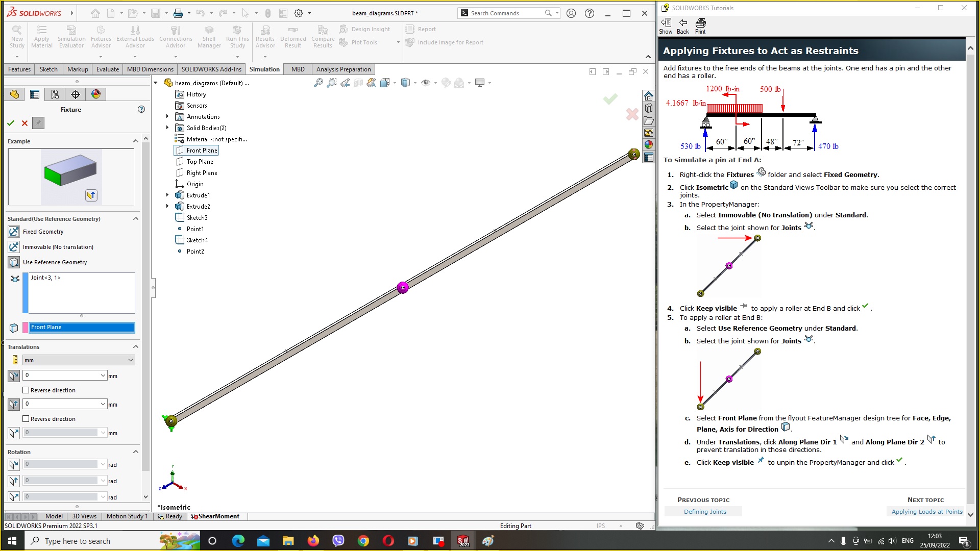Viewport: 980px width, 551px height.
Task: Open Defining Joints previous topic link
Action: tap(705, 512)
